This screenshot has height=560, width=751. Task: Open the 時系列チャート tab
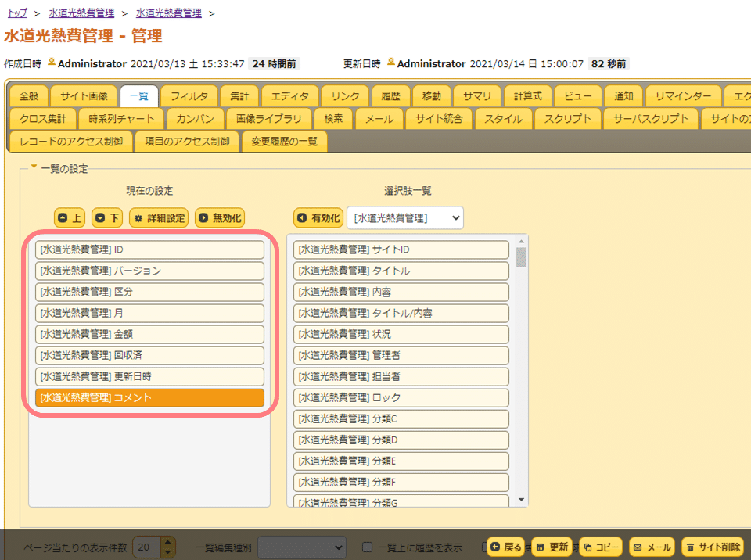click(x=121, y=119)
